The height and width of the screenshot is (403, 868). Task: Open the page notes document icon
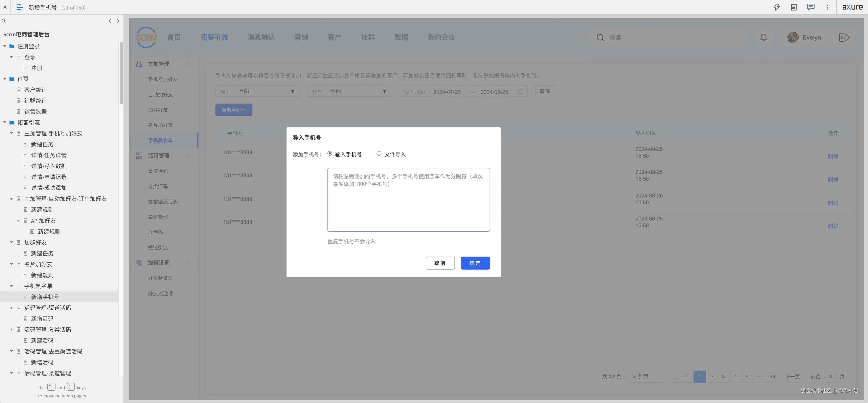794,7
